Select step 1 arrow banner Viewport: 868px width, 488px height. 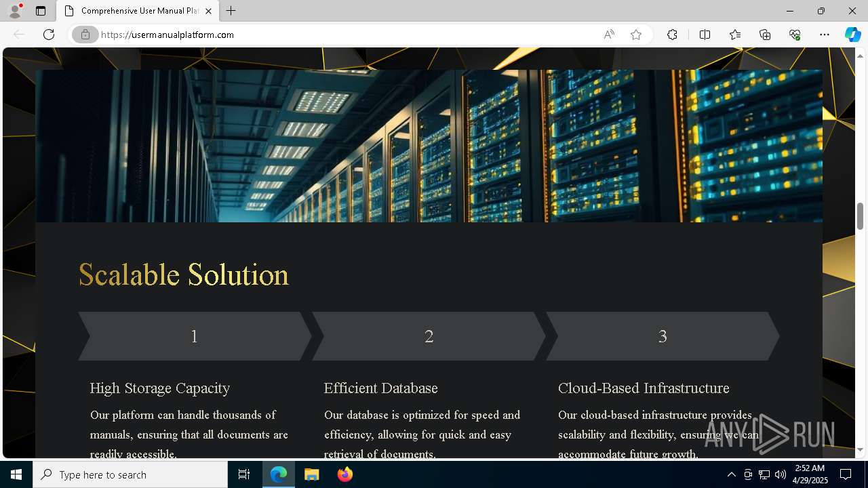click(195, 336)
